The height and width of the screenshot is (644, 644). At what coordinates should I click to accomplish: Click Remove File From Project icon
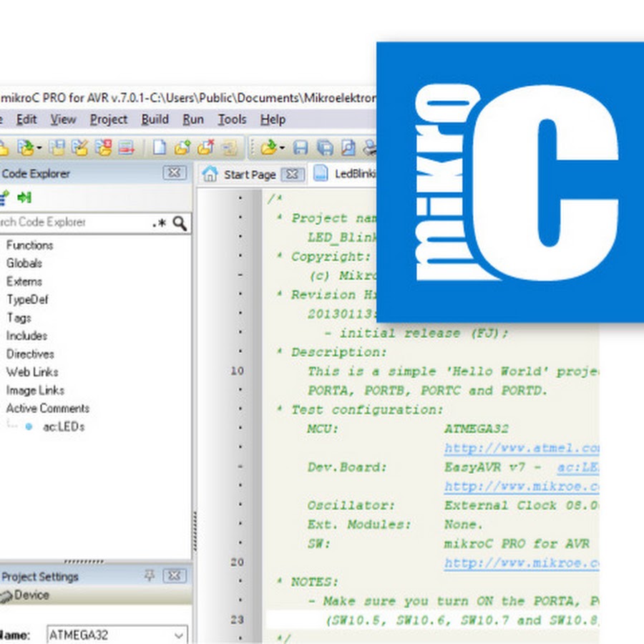206,147
